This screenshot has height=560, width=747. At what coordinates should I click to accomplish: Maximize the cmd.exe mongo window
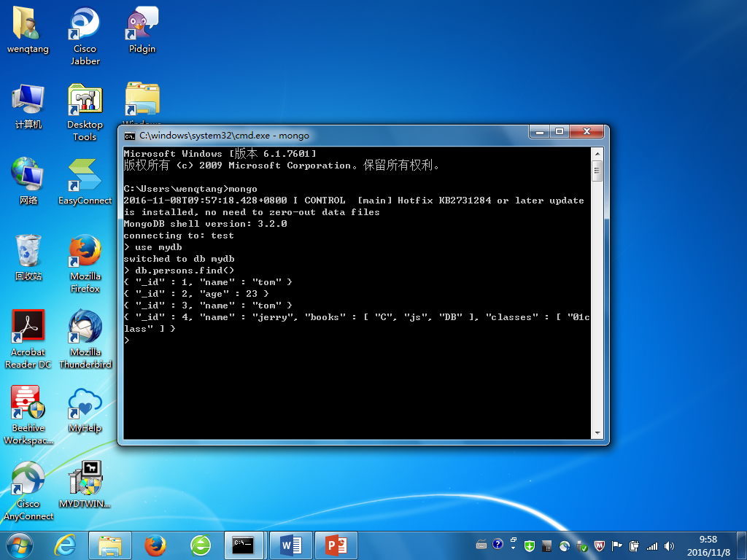[560, 132]
